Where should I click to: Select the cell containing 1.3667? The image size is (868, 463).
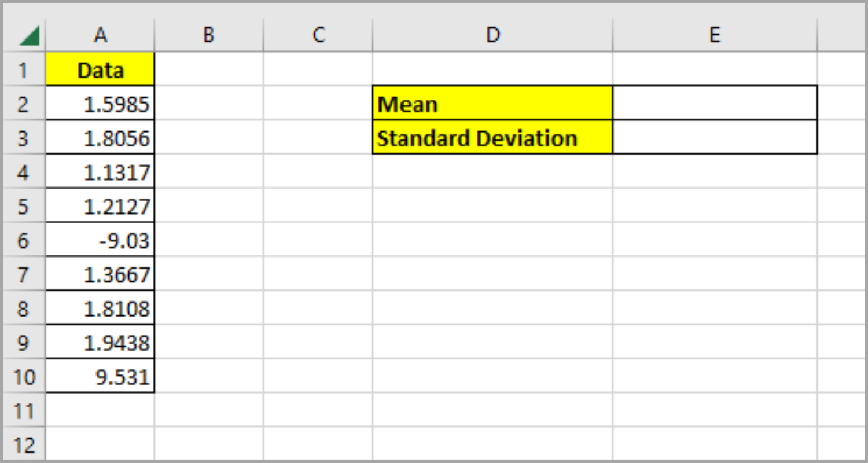tap(100, 274)
